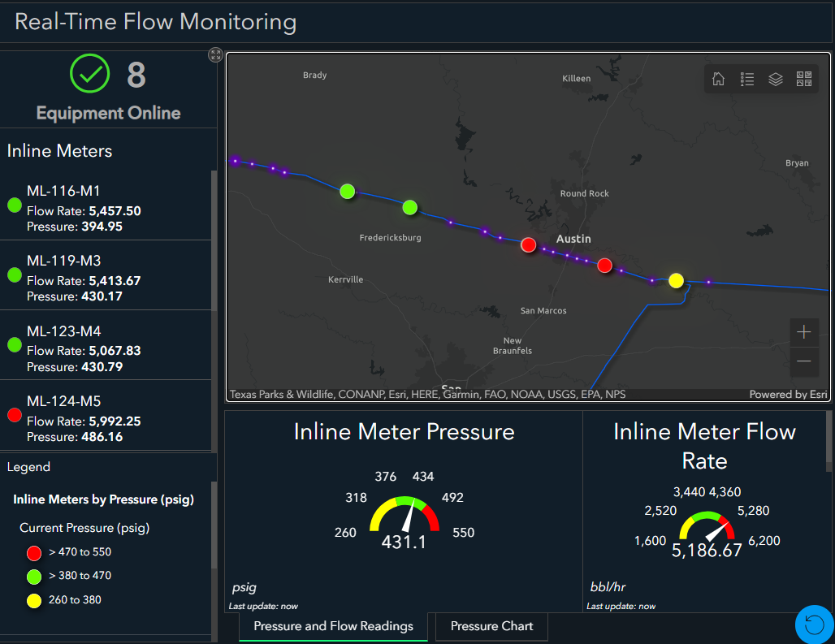
Task: Select the red meter marker southeast of Austin
Action: tap(604, 266)
